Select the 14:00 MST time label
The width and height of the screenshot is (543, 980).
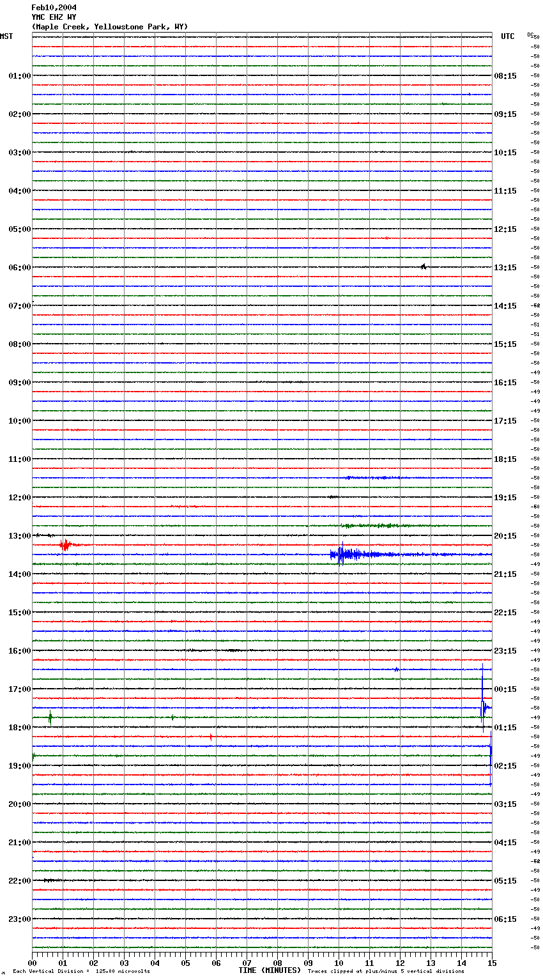coord(20,574)
